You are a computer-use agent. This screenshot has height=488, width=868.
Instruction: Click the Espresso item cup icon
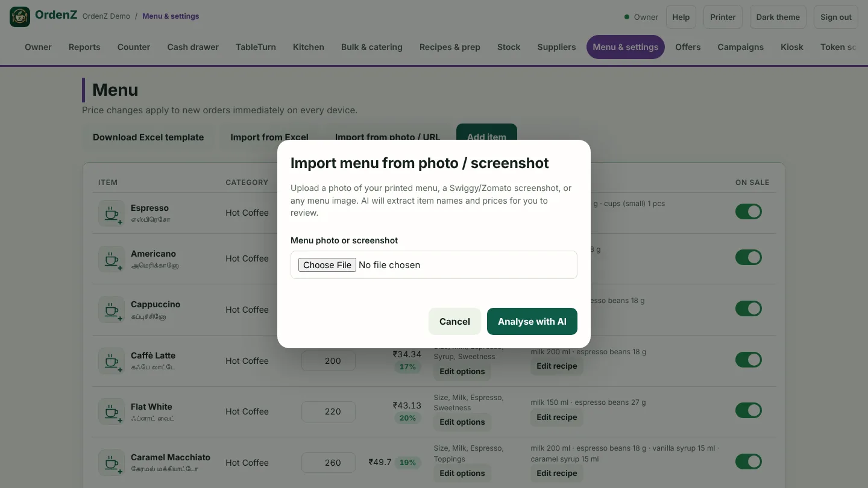click(x=112, y=213)
